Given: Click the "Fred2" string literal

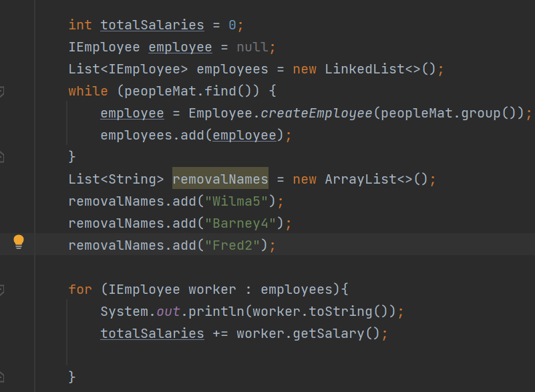Looking at the screenshot, I should 232,245.
